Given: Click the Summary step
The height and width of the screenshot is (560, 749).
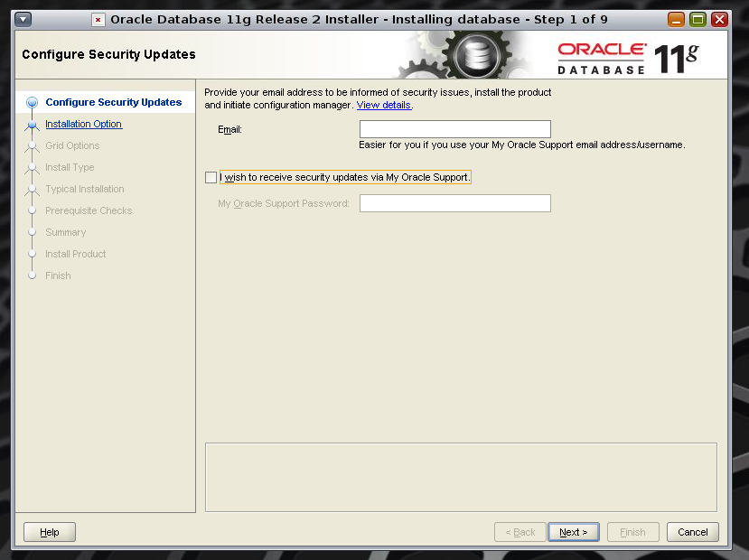Looking at the screenshot, I should pos(65,232).
